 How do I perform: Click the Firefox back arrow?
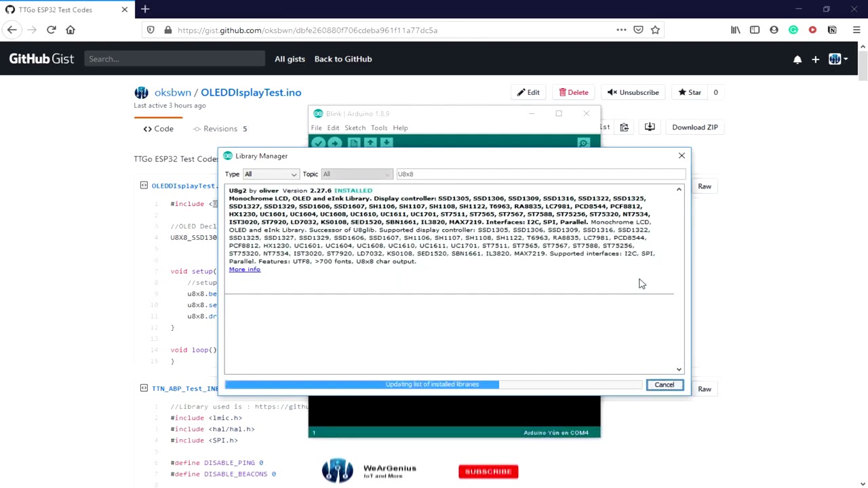[x=12, y=30]
